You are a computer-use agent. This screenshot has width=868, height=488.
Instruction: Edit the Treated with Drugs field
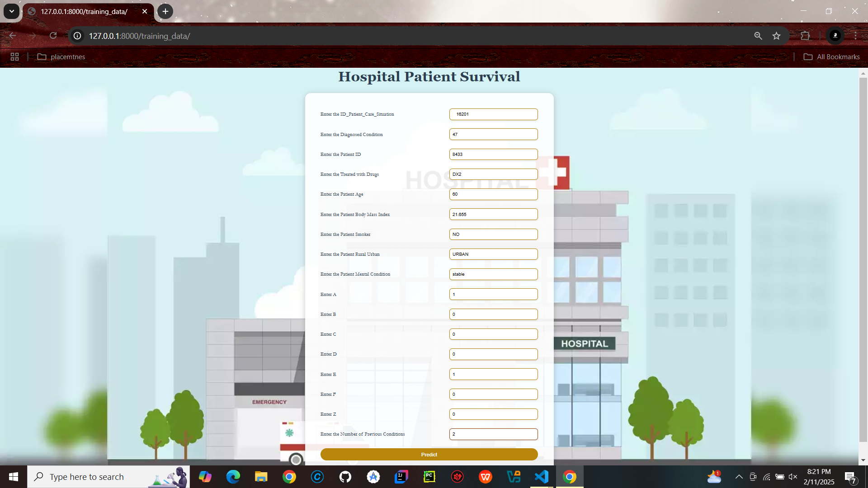pyautogui.click(x=493, y=174)
